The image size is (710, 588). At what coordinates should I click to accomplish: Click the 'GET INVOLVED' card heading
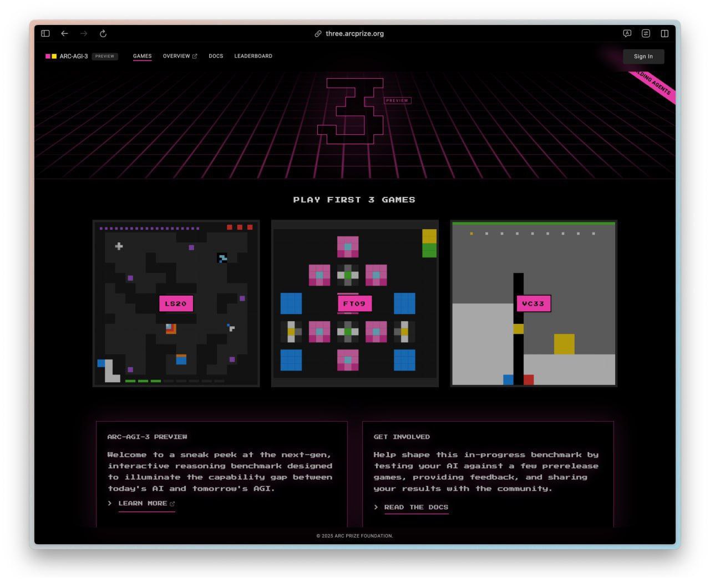[402, 437]
